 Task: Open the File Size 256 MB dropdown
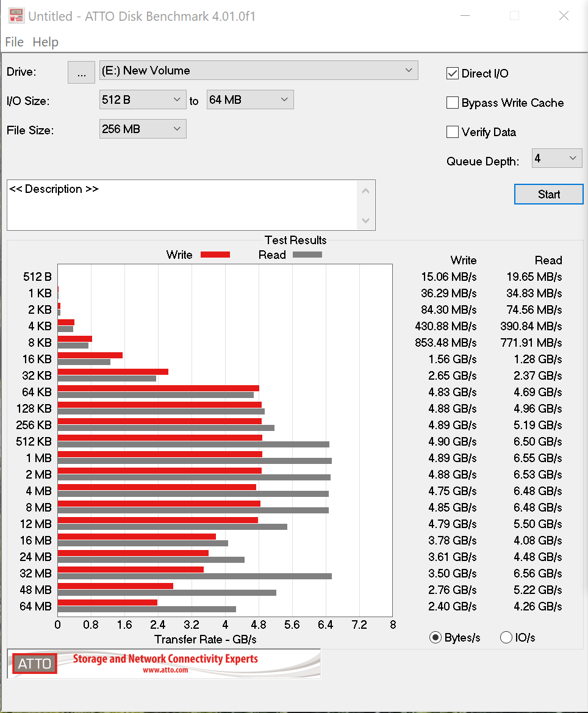point(143,129)
